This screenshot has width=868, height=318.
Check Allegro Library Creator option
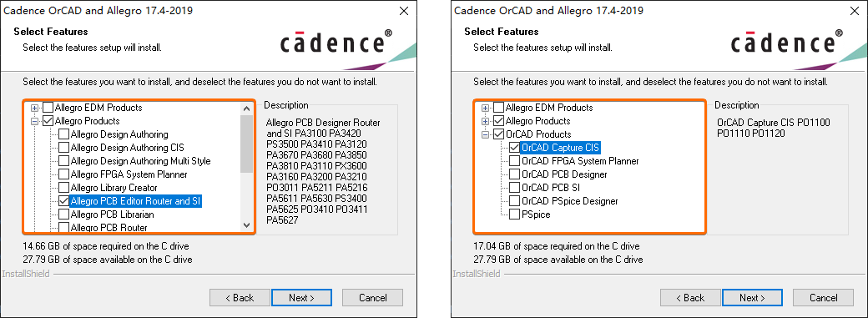click(63, 188)
